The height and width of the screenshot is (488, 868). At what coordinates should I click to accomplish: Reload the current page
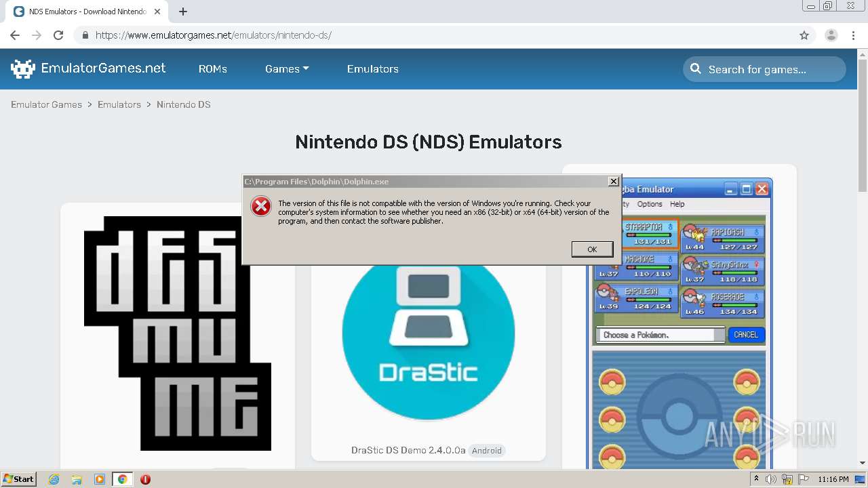pos(58,35)
